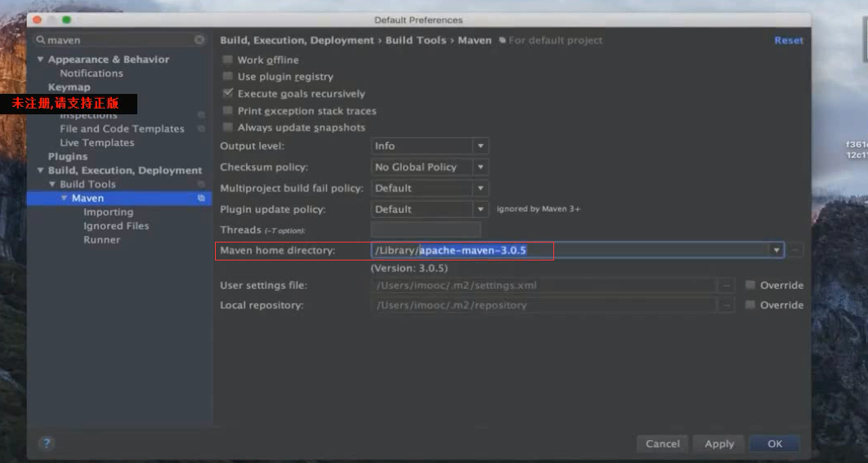Viewport: 868px width, 463px height.
Task: Click the Local repository path field
Action: coord(545,305)
